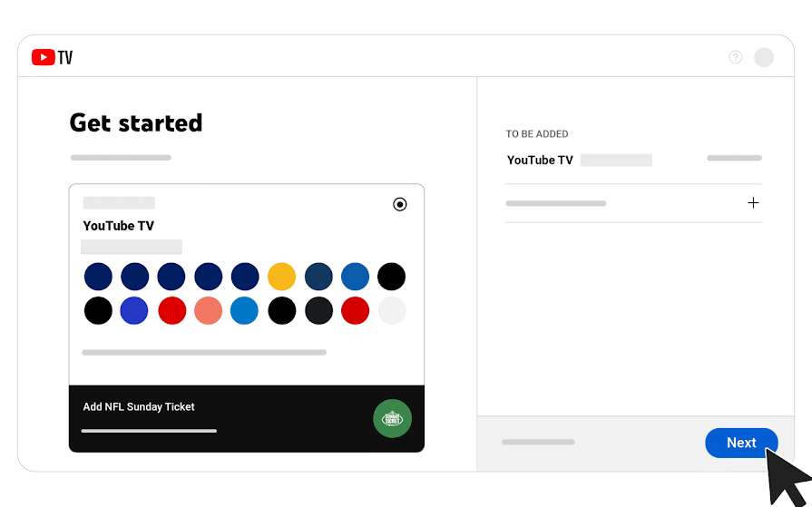Viewport: 812px width, 507px height.
Task: Click the royal blue channel circle in second row
Action: pos(134,311)
